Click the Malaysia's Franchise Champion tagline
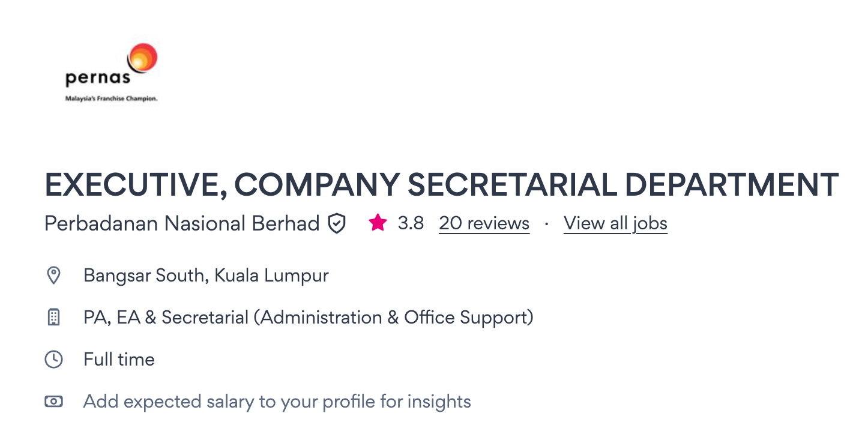 (x=111, y=98)
